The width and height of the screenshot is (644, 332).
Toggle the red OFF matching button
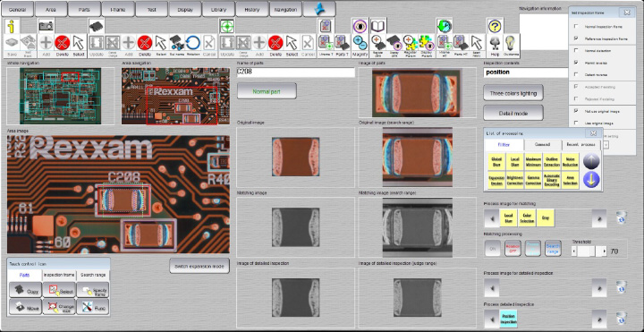point(513,249)
